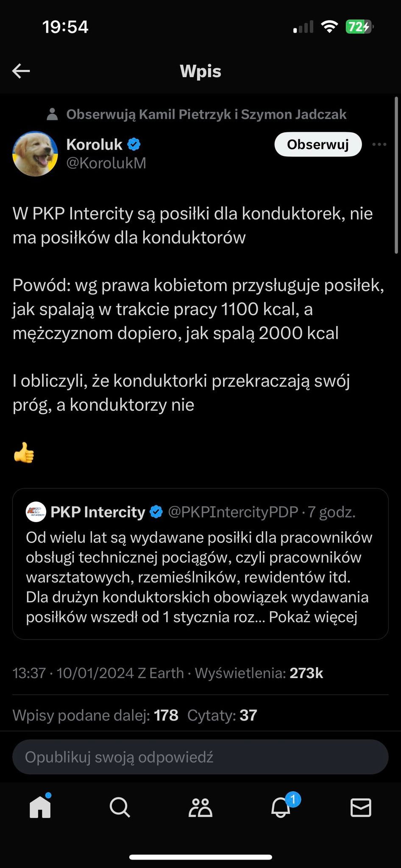
Task: Tap the @KorolukM username handle
Action: point(106,163)
